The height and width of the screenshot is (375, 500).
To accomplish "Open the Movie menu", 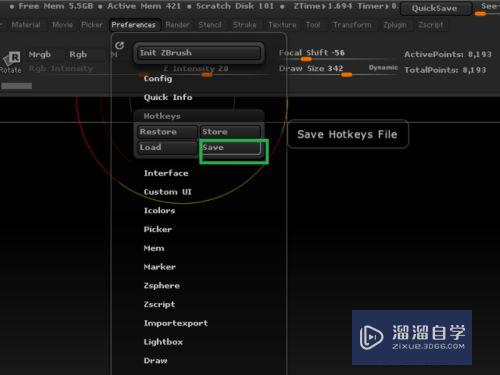I will tap(62, 25).
